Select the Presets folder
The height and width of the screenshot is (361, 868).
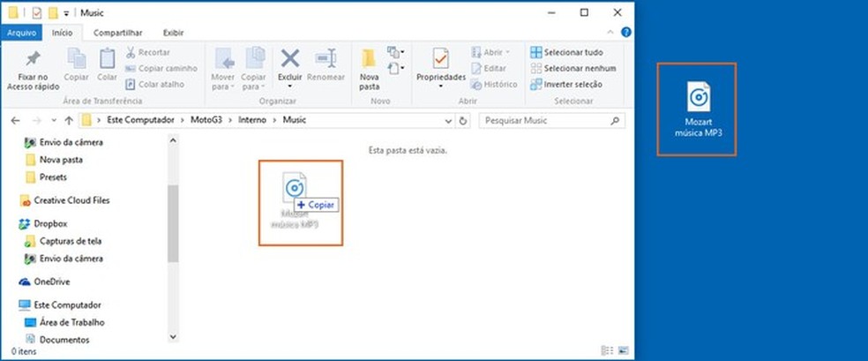[47, 177]
